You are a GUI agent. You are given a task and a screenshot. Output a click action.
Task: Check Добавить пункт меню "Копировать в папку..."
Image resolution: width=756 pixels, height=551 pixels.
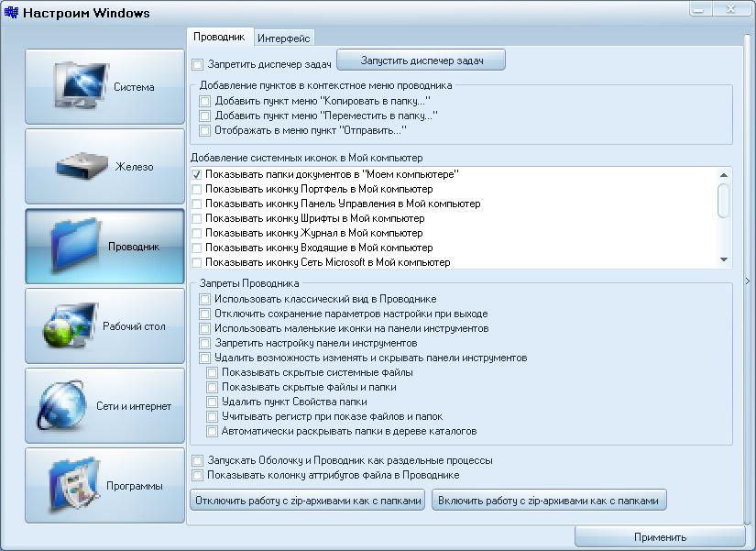(x=204, y=101)
